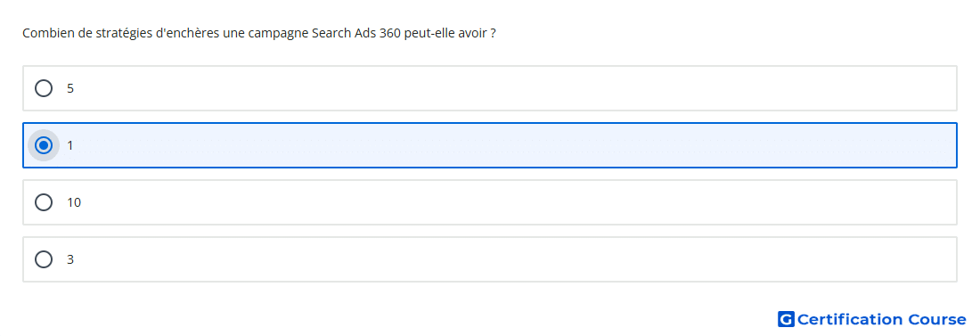Screen dimensions: 980x336
Task: Click the number label 10 in the third option
Action: [74, 202]
